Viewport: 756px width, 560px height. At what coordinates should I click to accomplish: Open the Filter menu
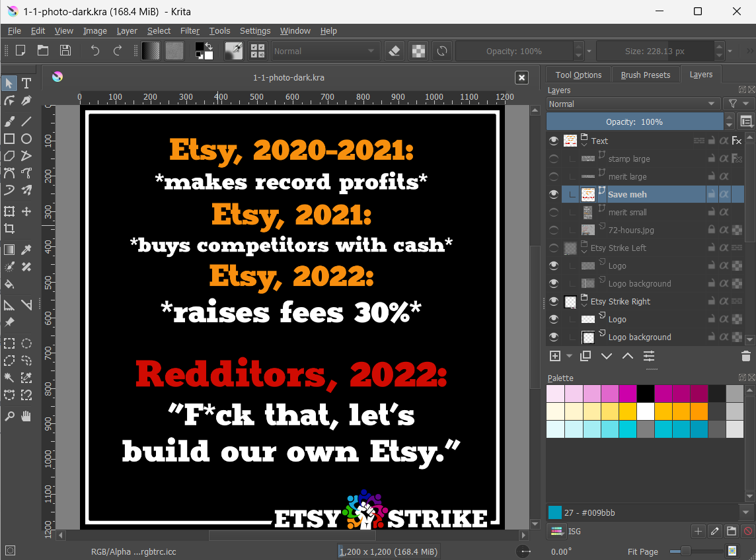[190, 31]
